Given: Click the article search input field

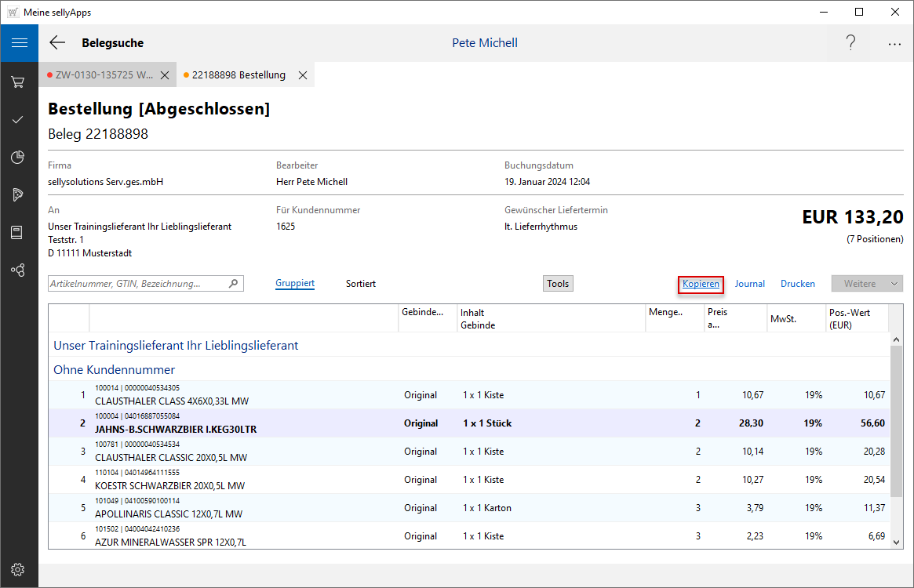Looking at the screenshot, I should 137,284.
